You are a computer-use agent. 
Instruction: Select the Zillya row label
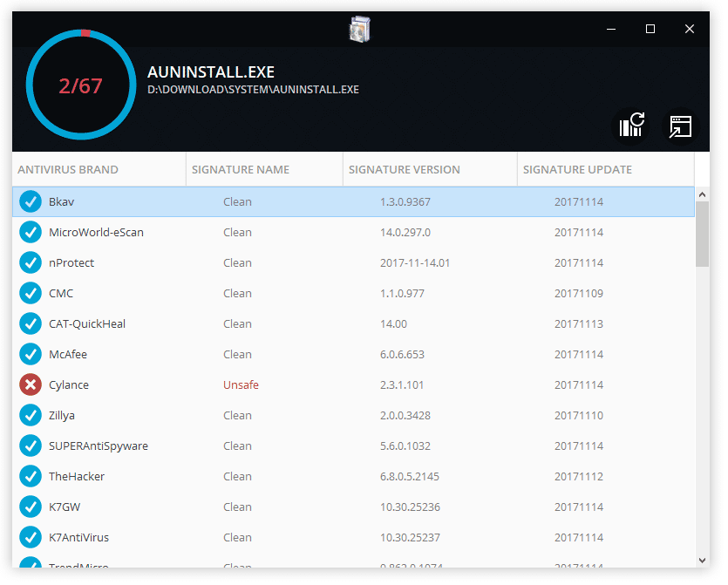pyautogui.click(x=62, y=416)
